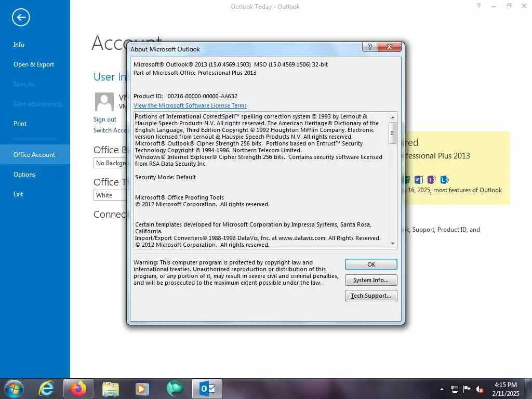The width and height of the screenshot is (532, 399).
Task: Open the green bird taskbar application
Action: coord(175,389)
